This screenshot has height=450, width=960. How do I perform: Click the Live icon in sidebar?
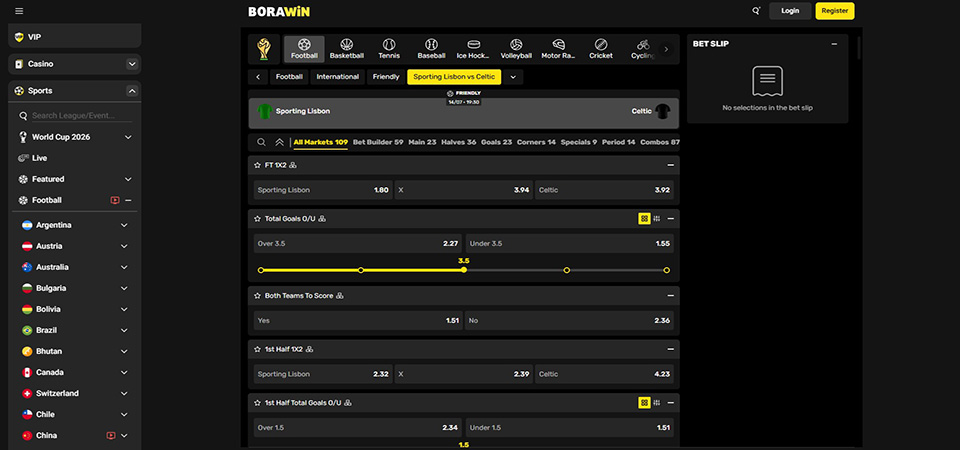(24, 158)
